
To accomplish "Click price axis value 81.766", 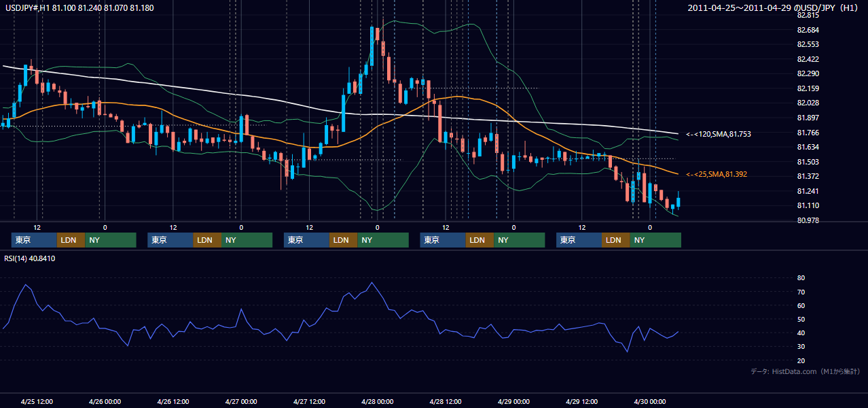I will pos(808,133).
